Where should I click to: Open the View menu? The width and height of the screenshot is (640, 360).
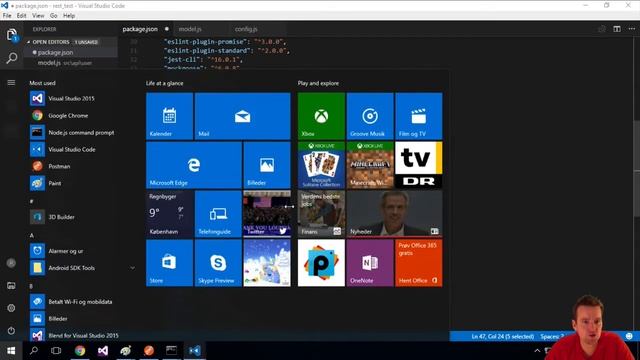[x=38, y=16]
